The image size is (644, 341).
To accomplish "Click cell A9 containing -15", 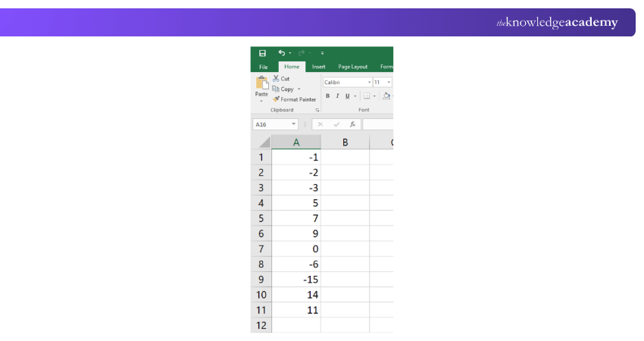I will [296, 280].
